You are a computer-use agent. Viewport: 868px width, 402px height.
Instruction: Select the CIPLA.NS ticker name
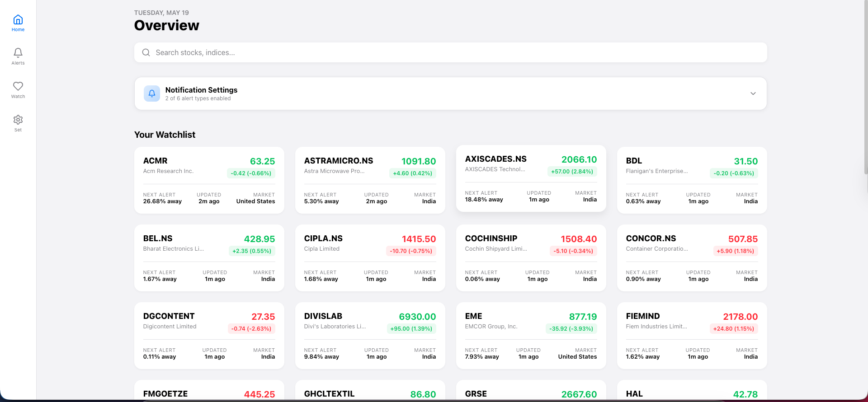point(323,238)
